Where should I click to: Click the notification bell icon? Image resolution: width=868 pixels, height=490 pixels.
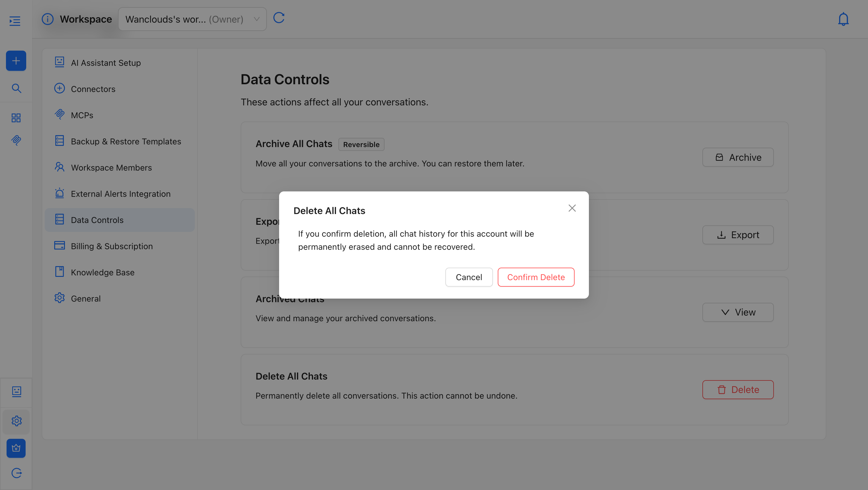point(843,19)
